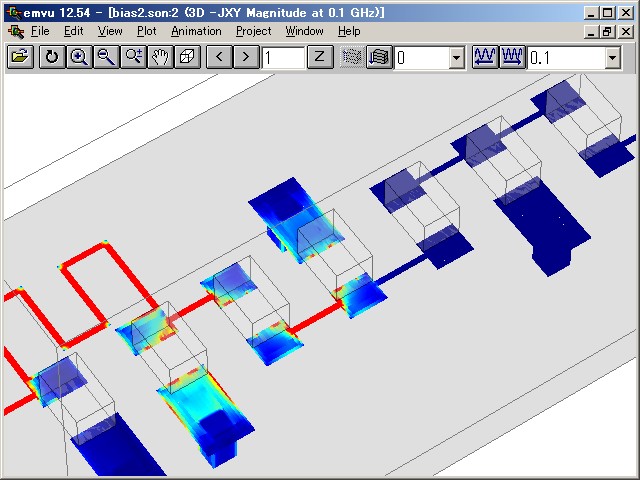
Task: Click the next frequency wave icon
Action: pos(512,57)
